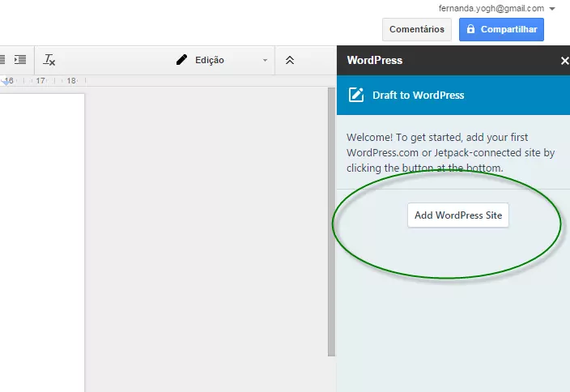Clear formatting with the Tx icon

pos(49,60)
